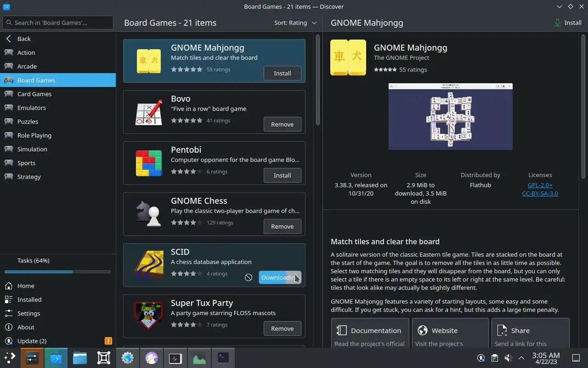588x368 pixels.
Task: Open the square-frame app in taskbar
Action: coord(104,357)
